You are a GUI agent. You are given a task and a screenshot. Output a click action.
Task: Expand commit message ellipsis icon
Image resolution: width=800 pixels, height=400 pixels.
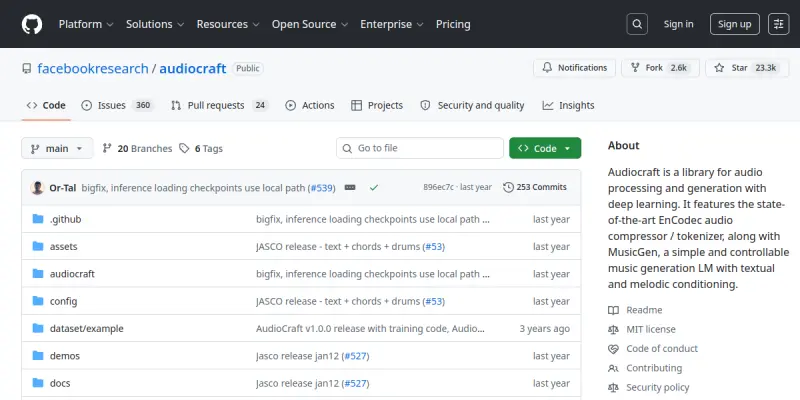[350, 187]
